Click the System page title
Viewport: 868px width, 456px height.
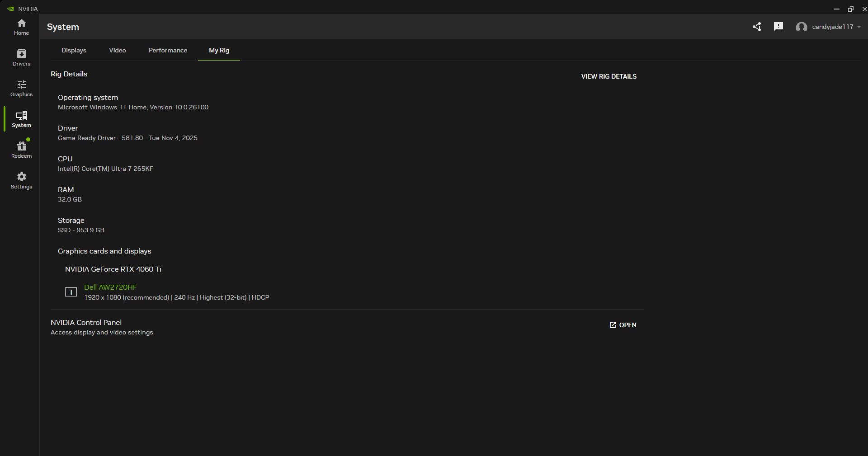pos(63,27)
